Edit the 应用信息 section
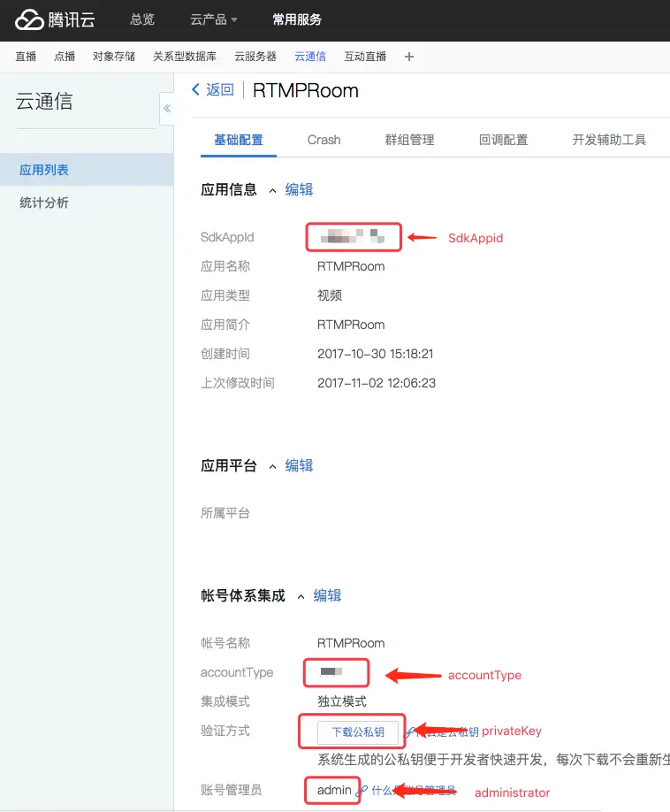 pyautogui.click(x=299, y=189)
